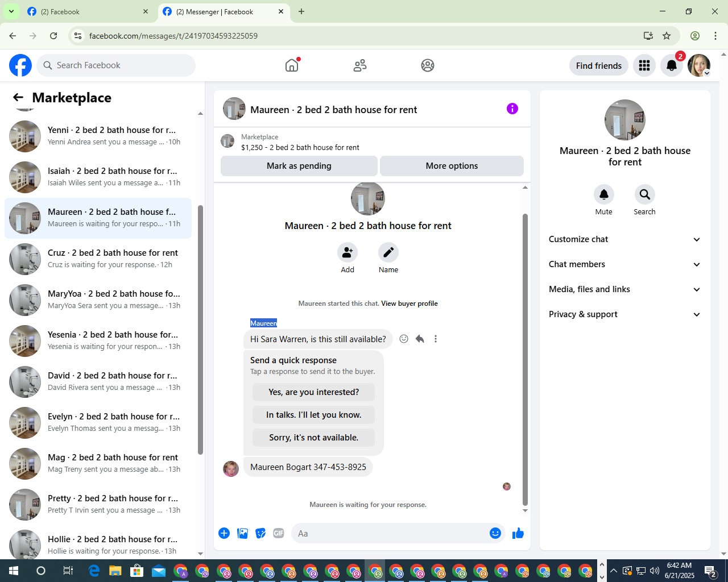The width and height of the screenshot is (728, 582).
Task: Bookmark this page with the star
Action: [x=667, y=36]
